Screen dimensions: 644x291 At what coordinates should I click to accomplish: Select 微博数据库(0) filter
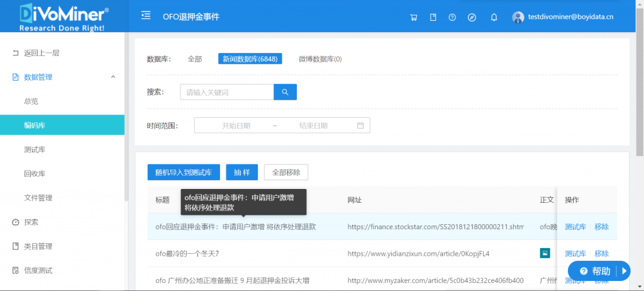(320, 59)
